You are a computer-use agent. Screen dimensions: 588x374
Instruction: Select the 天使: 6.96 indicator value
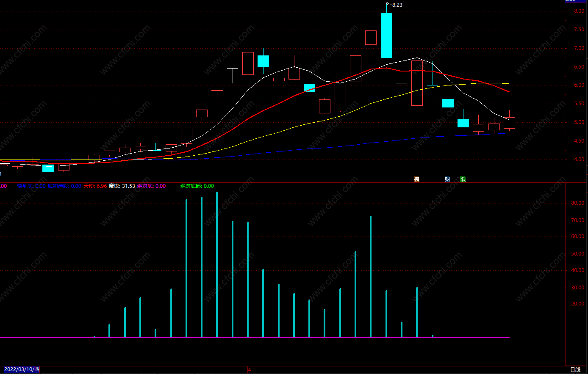(95, 186)
